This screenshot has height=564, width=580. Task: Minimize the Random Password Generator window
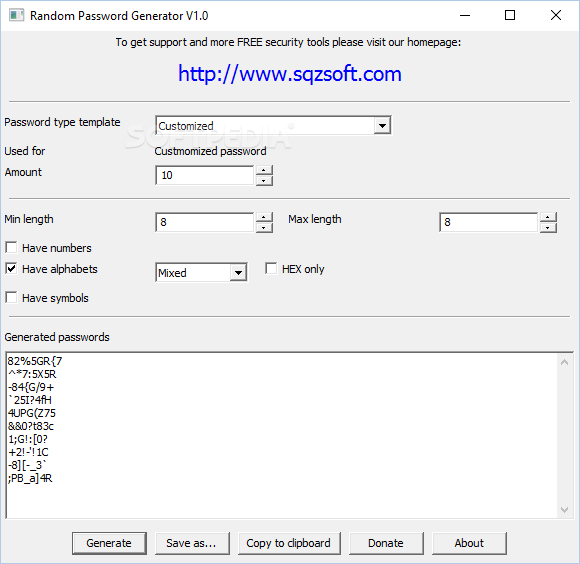(x=465, y=16)
